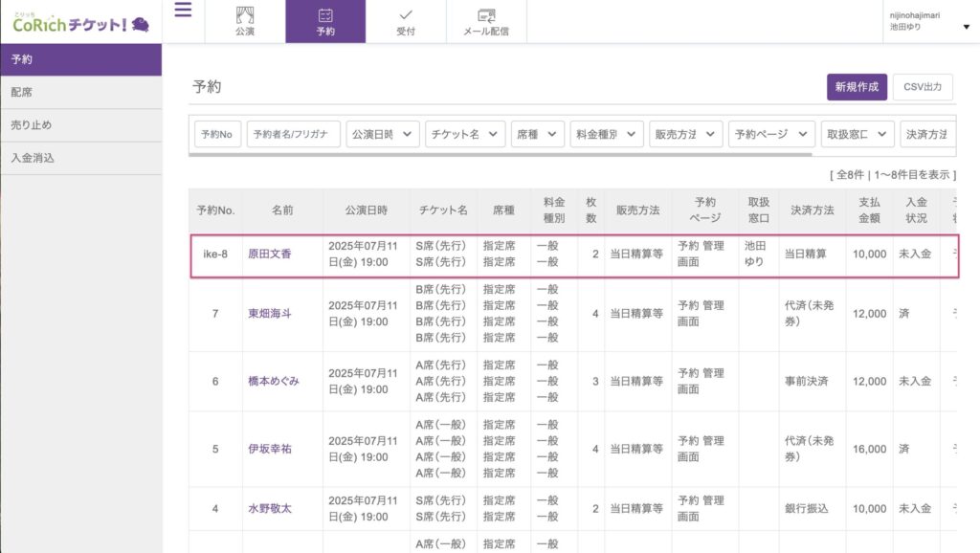The image size is (980, 553).
Task: Open the チケット名 filter dropdown
Action: click(x=465, y=135)
